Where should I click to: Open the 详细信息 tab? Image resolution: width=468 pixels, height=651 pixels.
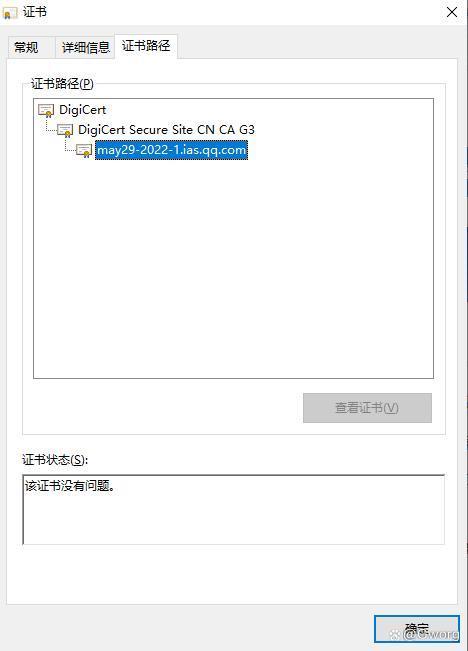click(86, 47)
